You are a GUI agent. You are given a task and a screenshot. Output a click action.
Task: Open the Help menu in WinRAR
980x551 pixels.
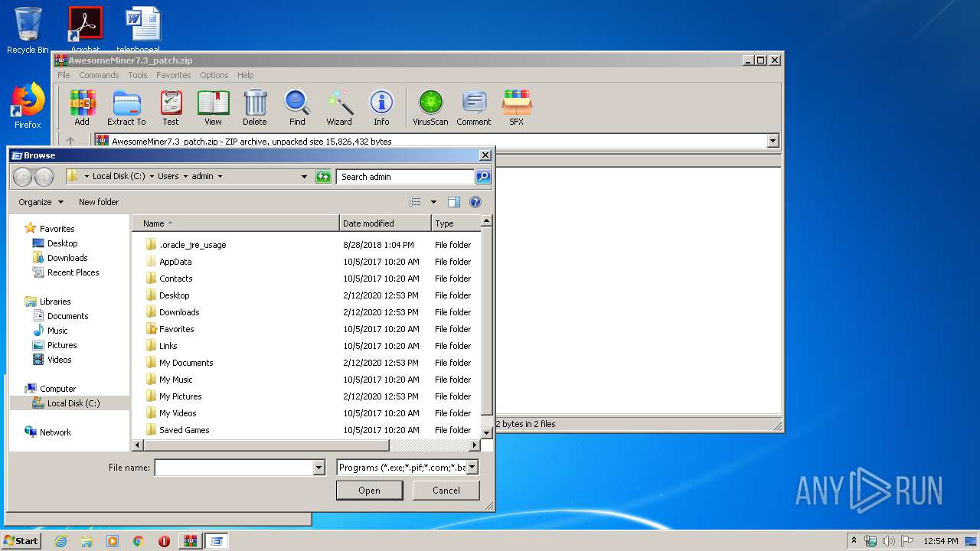tap(245, 75)
